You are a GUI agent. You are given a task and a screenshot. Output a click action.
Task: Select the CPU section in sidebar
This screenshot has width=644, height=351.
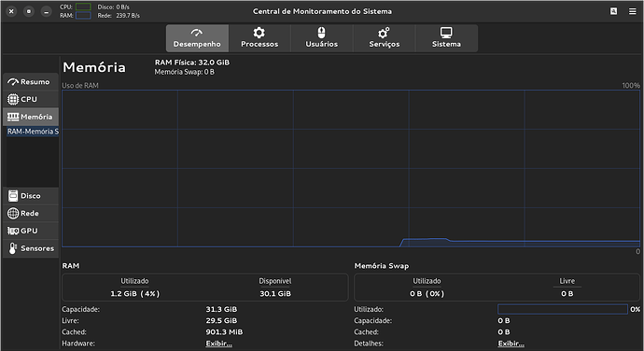[x=31, y=100]
